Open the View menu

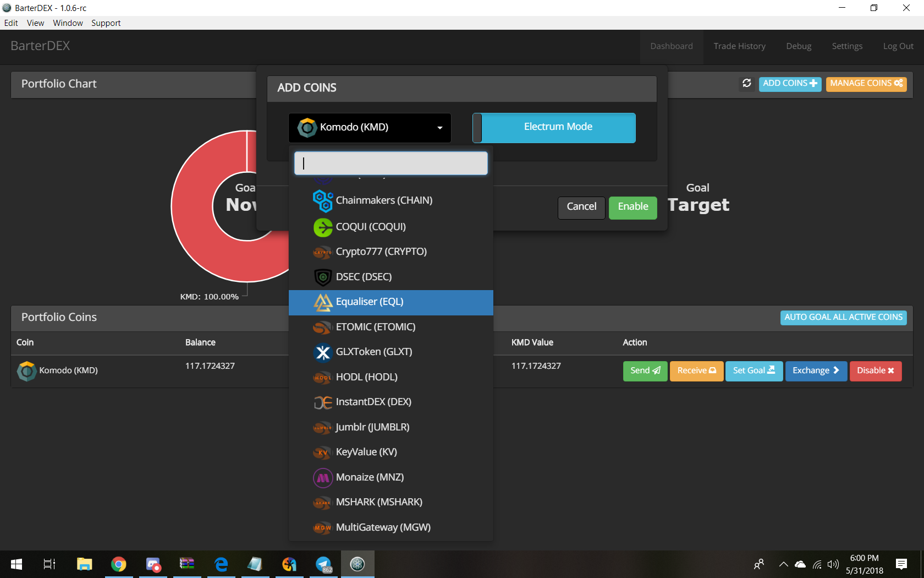pos(35,23)
